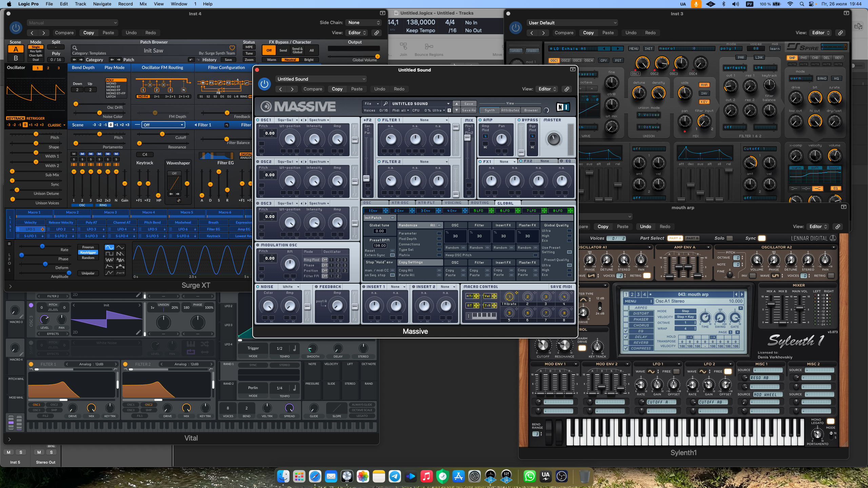Toggle power button in Inst 3 Spire window
The width and height of the screenshot is (868, 488).
[x=516, y=28]
